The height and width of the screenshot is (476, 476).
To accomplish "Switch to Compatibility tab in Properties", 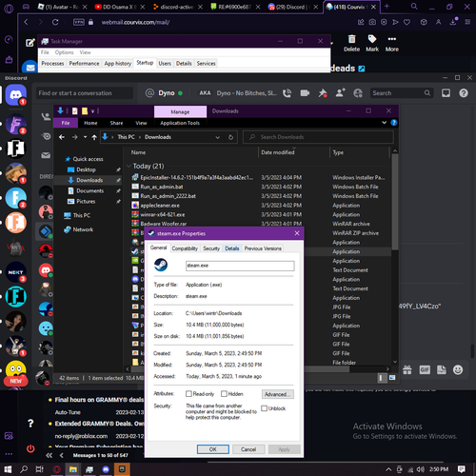I will coord(185,248).
